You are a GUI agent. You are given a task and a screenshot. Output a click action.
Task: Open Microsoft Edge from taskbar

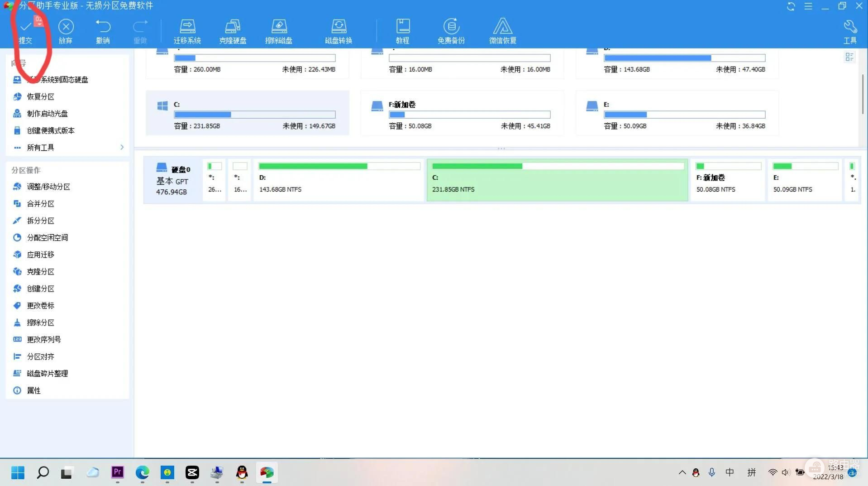[143, 472]
